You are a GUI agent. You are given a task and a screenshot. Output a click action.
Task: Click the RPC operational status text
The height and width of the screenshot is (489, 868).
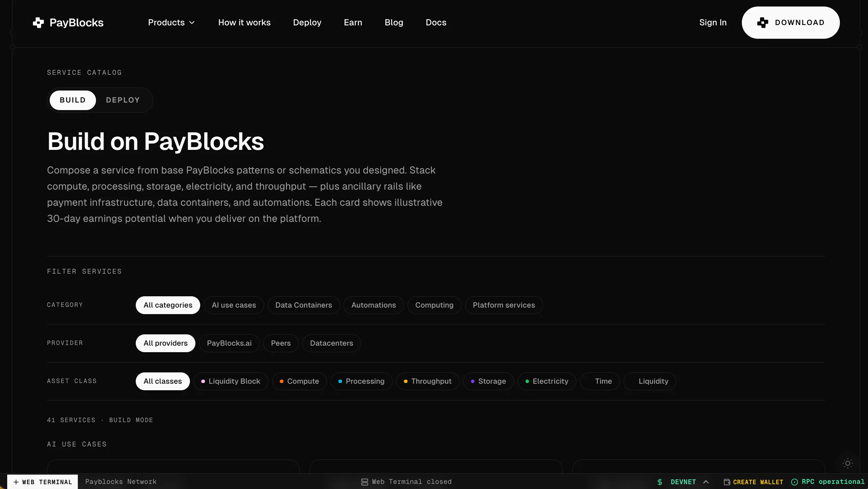tap(833, 482)
